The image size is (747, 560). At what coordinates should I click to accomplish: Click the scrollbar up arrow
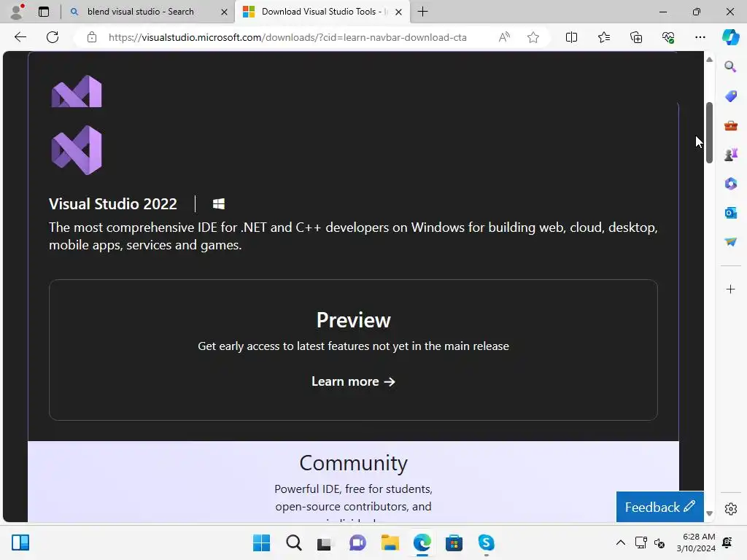(709, 60)
